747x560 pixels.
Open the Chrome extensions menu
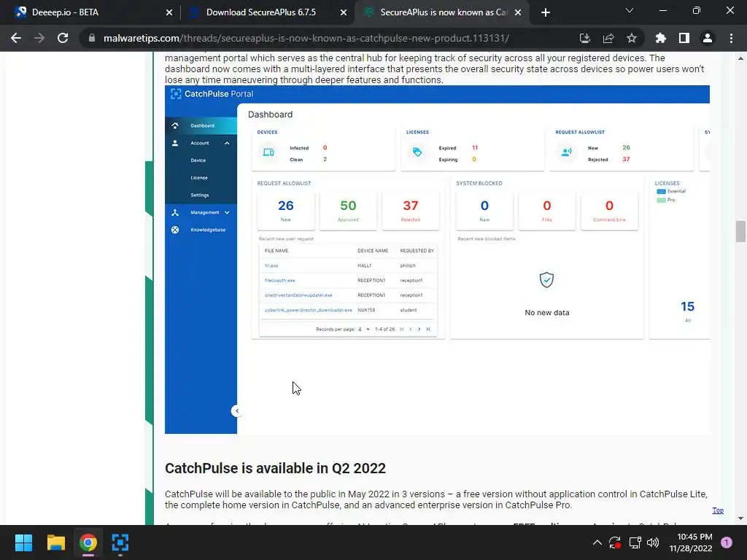pyautogui.click(x=661, y=38)
